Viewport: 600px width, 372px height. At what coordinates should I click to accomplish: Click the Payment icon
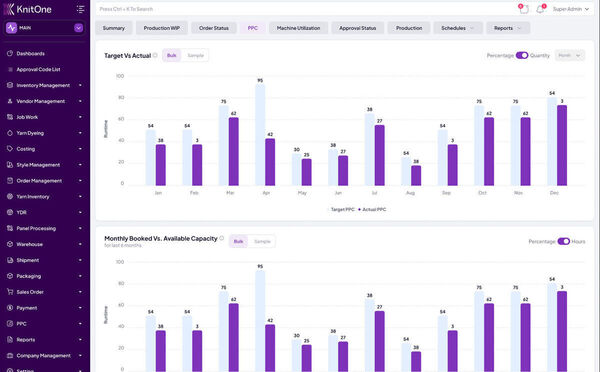point(10,307)
